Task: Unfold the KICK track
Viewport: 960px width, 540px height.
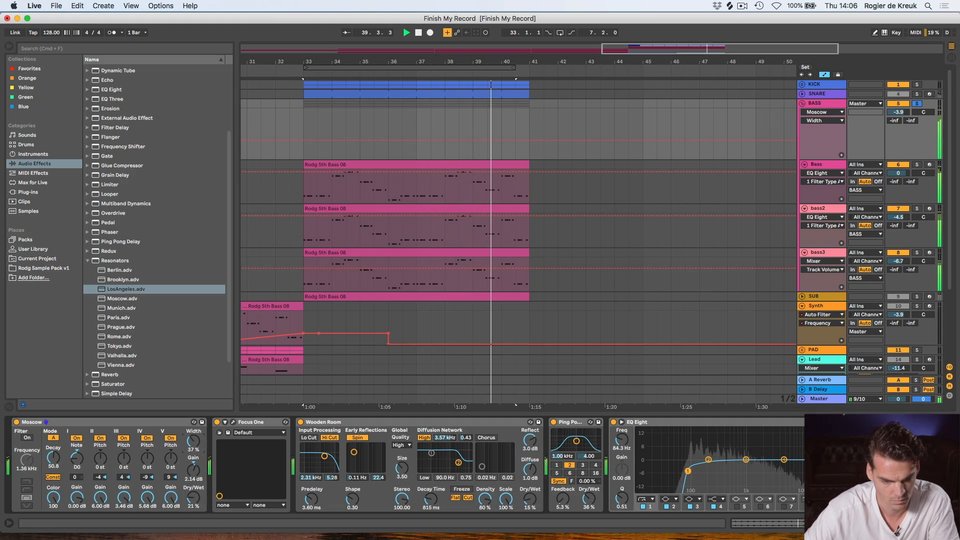Action: click(802, 84)
